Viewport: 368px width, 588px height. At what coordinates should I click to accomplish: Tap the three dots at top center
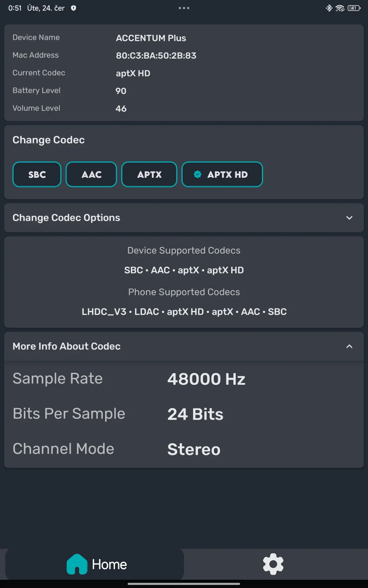click(x=184, y=8)
